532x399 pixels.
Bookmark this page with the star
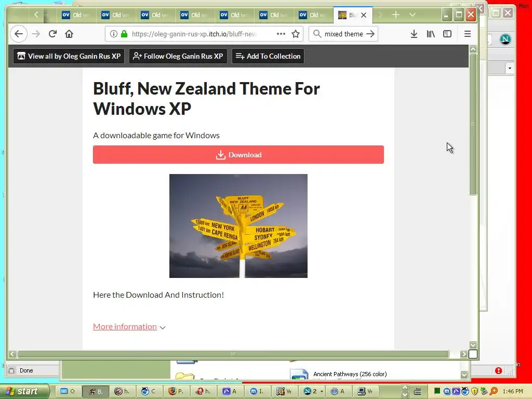click(x=296, y=34)
